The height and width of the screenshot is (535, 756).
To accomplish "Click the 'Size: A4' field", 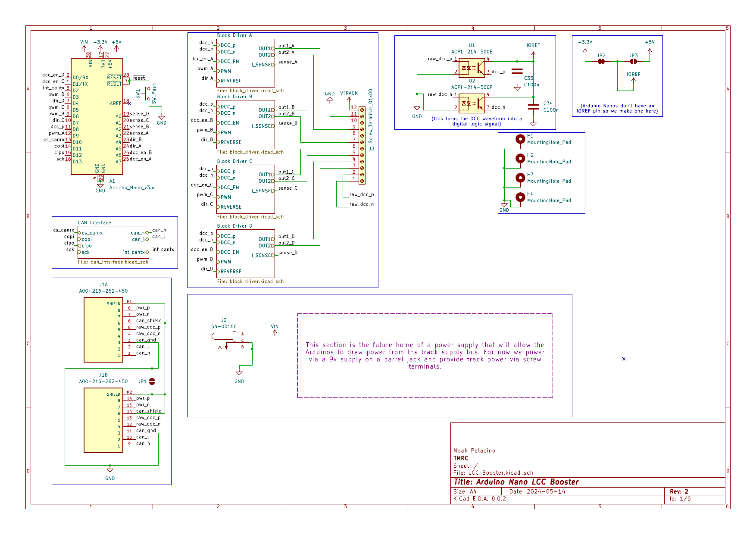I will coord(465,491).
